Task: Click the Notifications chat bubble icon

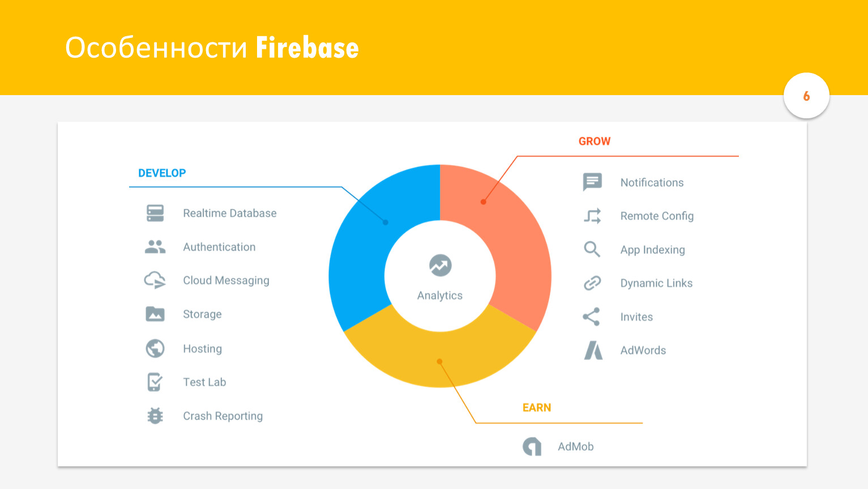Action: coord(592,182)
